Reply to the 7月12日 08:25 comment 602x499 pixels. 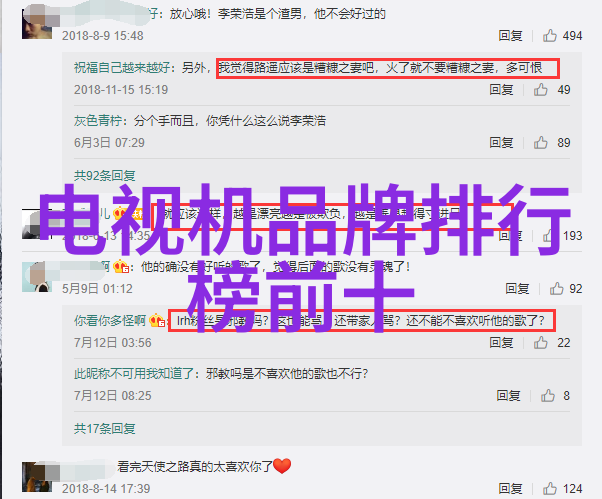point(508,395)
